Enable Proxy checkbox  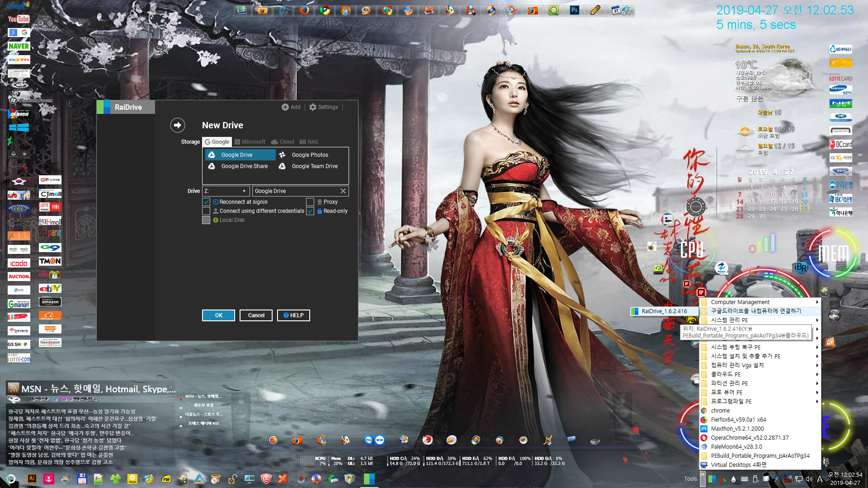pos(310,202)
